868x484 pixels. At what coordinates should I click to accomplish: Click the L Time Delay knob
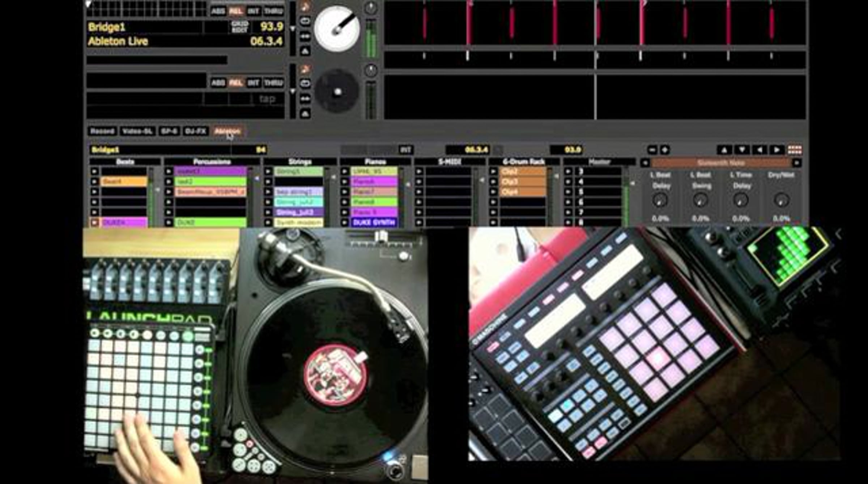click(741, 200)
